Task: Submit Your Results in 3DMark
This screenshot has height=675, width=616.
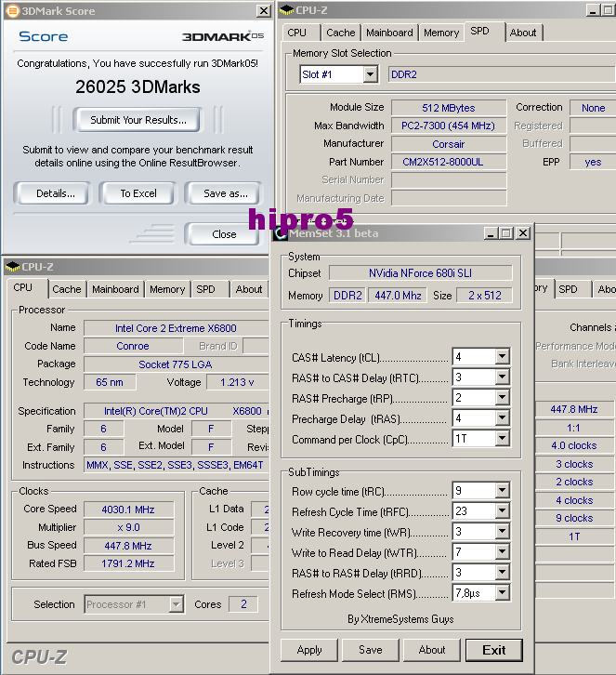Action: [138, 120]
